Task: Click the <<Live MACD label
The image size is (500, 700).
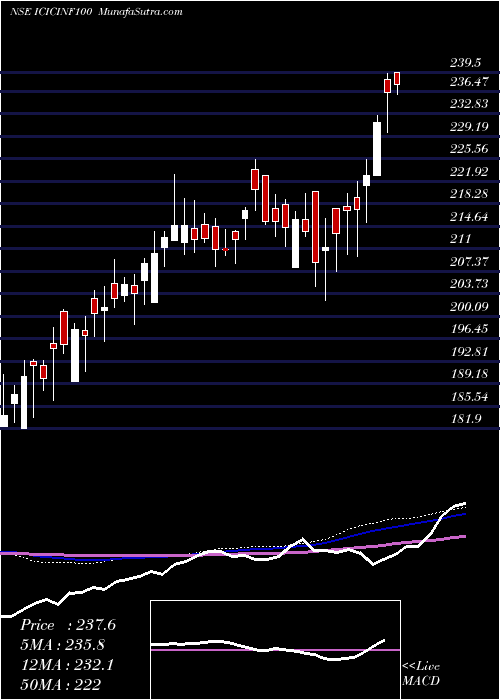Action: [421, 674]
